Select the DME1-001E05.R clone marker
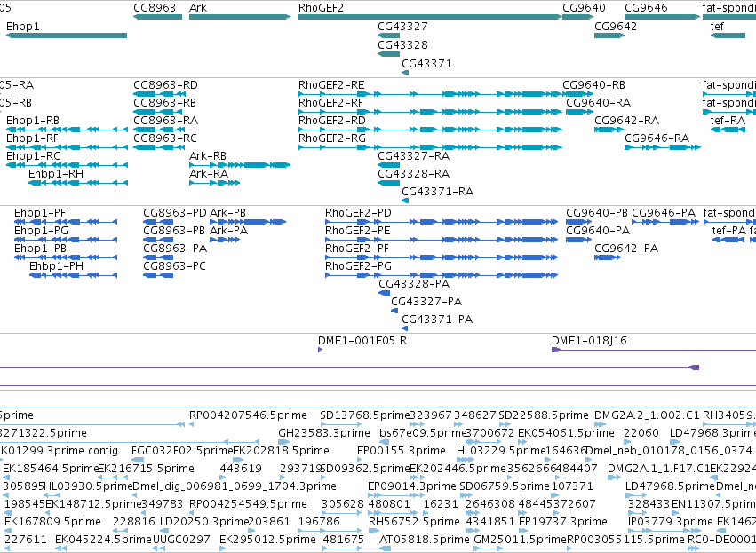 [x=320, y=350]
